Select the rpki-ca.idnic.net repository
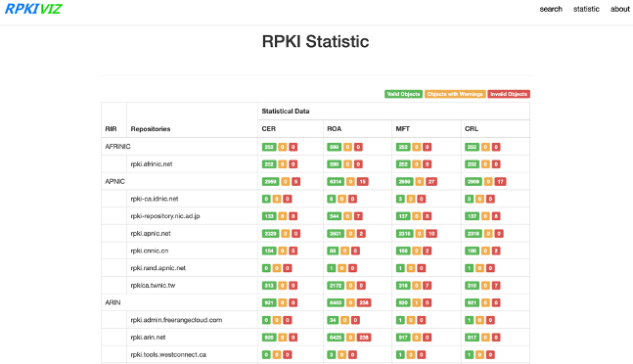This screenshot has height=364, width=633. tap(155, 199)
